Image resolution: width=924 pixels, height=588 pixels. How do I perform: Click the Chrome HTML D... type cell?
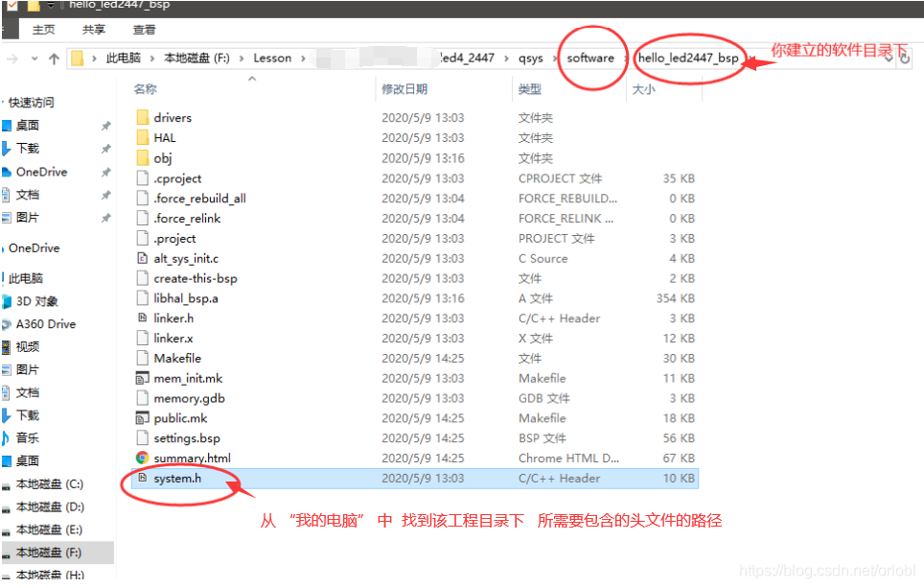pos(568,458)
